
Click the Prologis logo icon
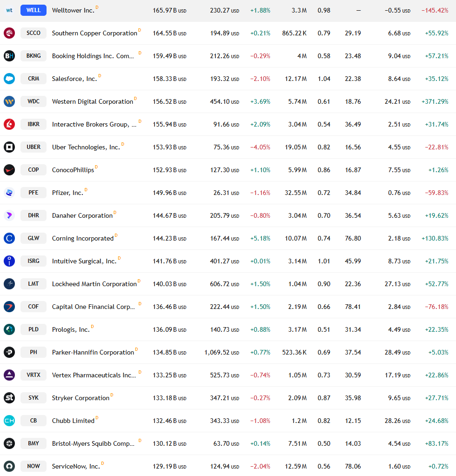[9, 329]
